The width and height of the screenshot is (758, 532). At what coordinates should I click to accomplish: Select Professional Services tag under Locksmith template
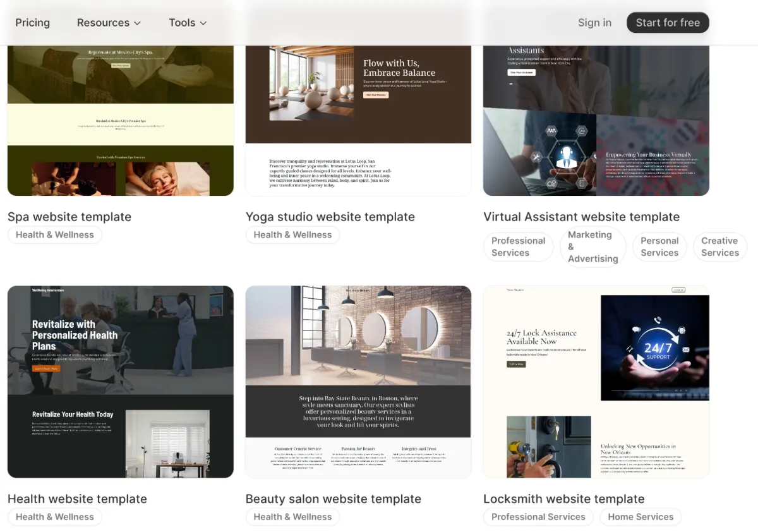click(x=538, y=517)
